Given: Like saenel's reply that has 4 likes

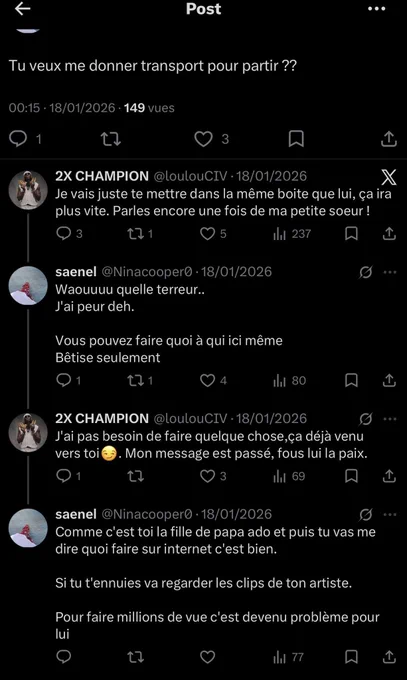Looking at the screenshot, I should pyautogui.click(x=207, y=381).
